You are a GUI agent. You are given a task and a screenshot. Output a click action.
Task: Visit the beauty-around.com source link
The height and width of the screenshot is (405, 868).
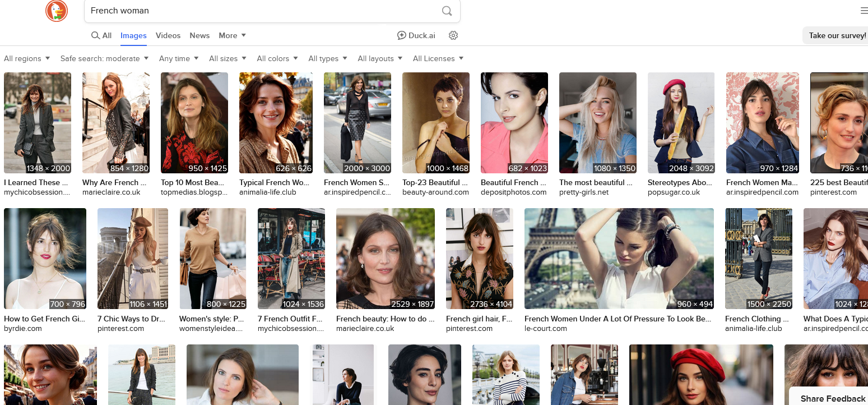click(x=435, y=192)
